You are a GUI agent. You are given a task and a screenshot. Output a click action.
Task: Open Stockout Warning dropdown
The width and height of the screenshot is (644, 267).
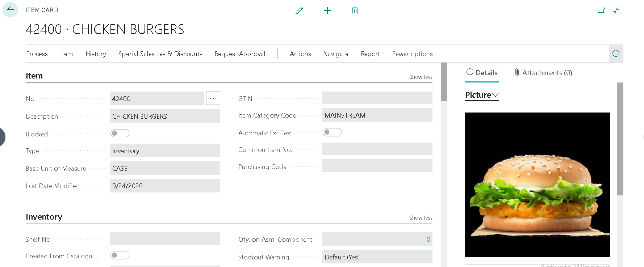pos(377,257)
